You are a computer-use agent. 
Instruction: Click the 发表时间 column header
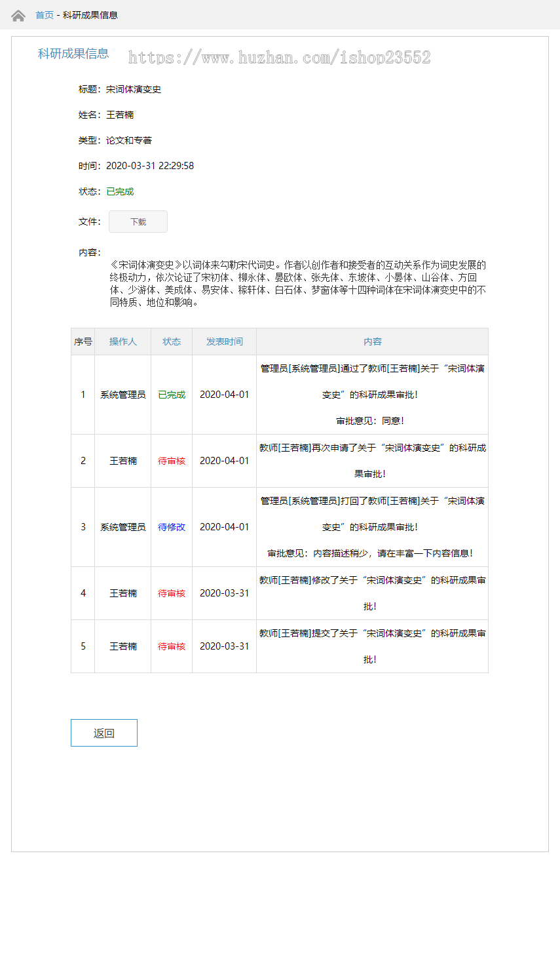[223, 342]
